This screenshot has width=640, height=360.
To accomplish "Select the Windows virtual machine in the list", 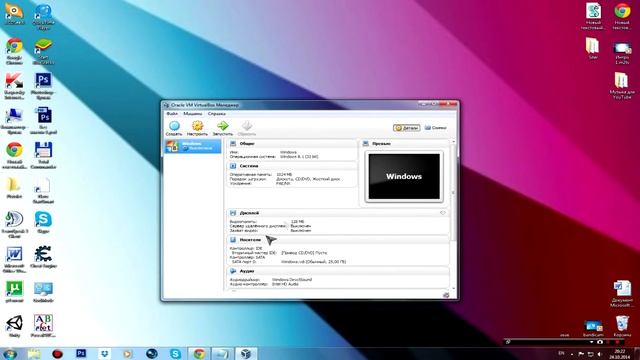I will pyautogui.click(x=193, y=146).
